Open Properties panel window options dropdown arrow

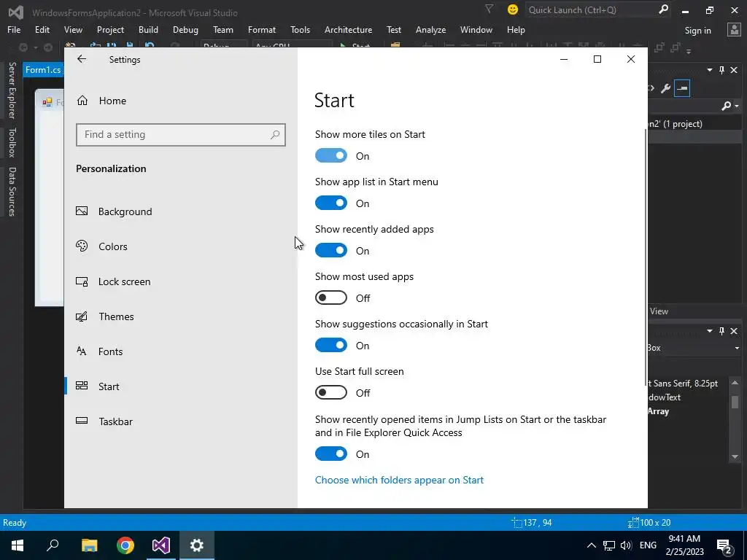[709, 331]
